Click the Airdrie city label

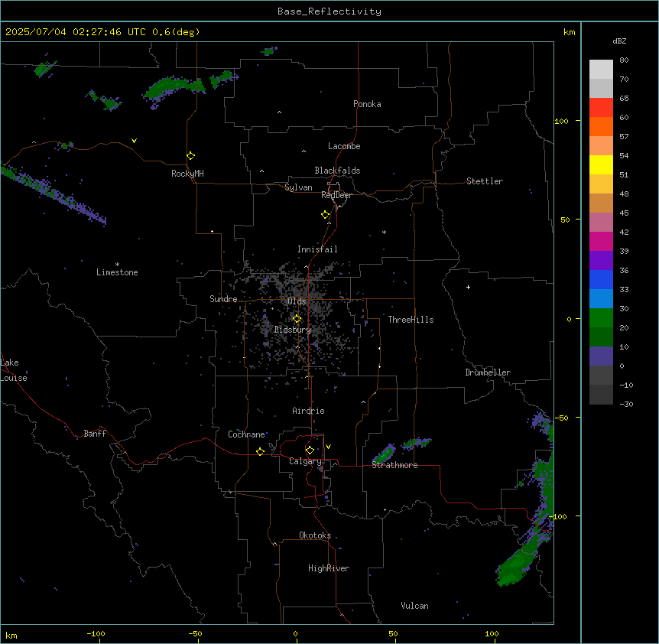coord(308,411)
